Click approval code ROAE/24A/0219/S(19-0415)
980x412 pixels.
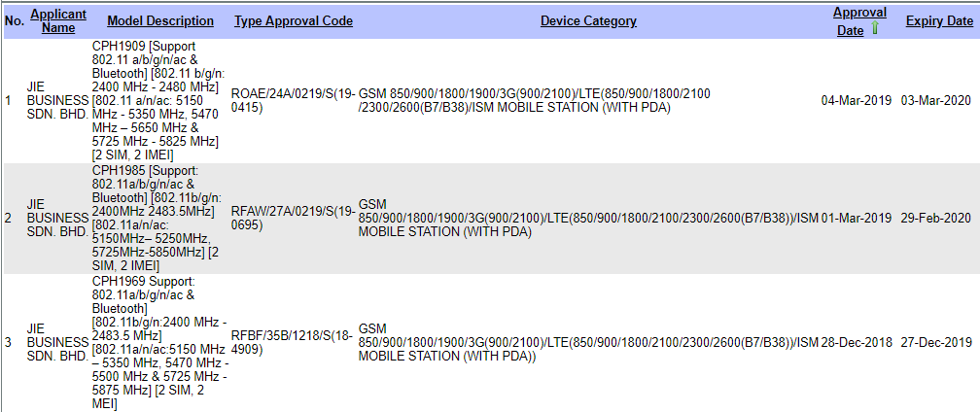click(x=293, y=100)
